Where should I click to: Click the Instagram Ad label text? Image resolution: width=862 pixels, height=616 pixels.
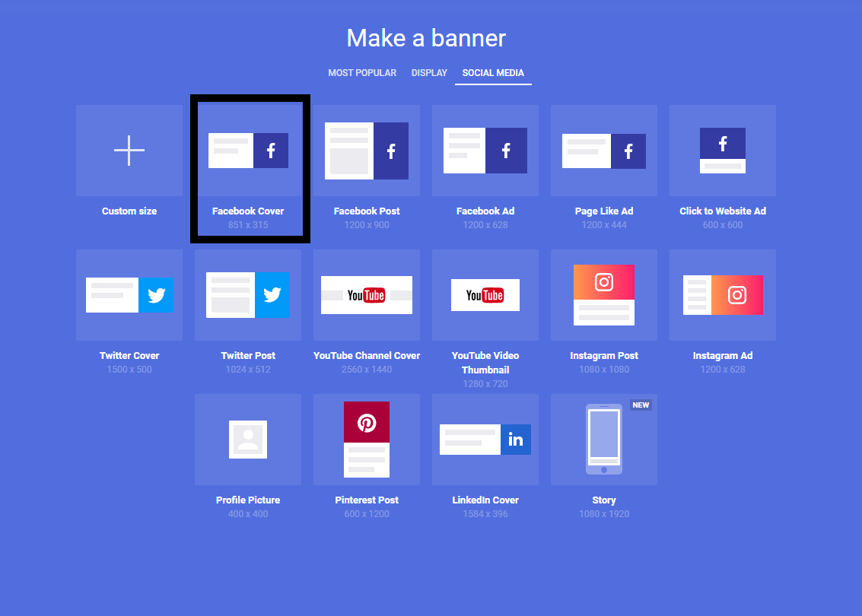(x=722, y=356)
